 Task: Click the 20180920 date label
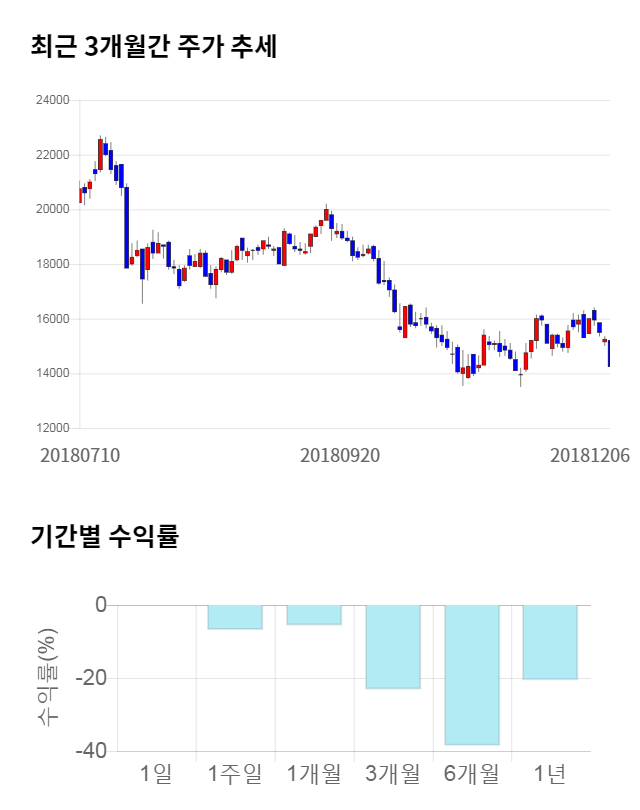(x=340, y=454)
